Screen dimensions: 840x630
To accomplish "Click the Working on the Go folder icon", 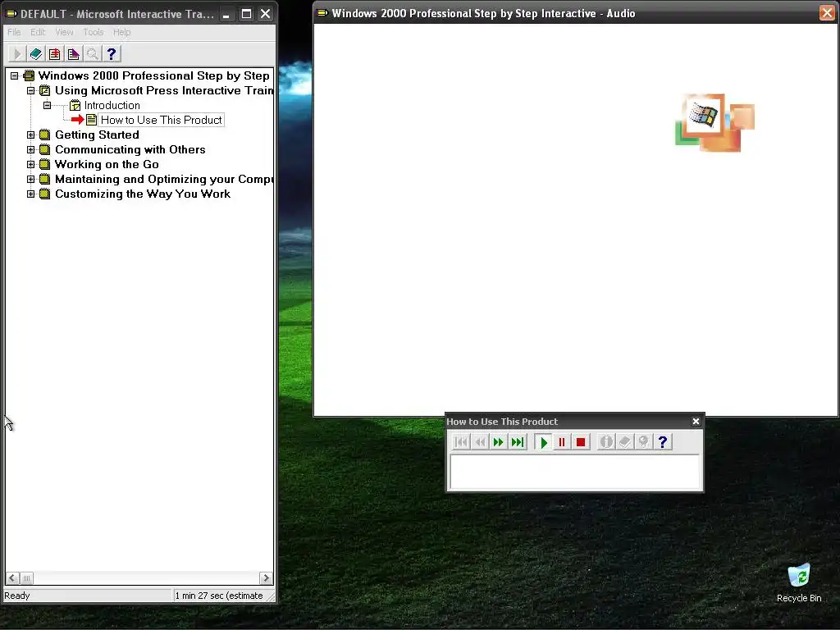I will click(45, 164).
